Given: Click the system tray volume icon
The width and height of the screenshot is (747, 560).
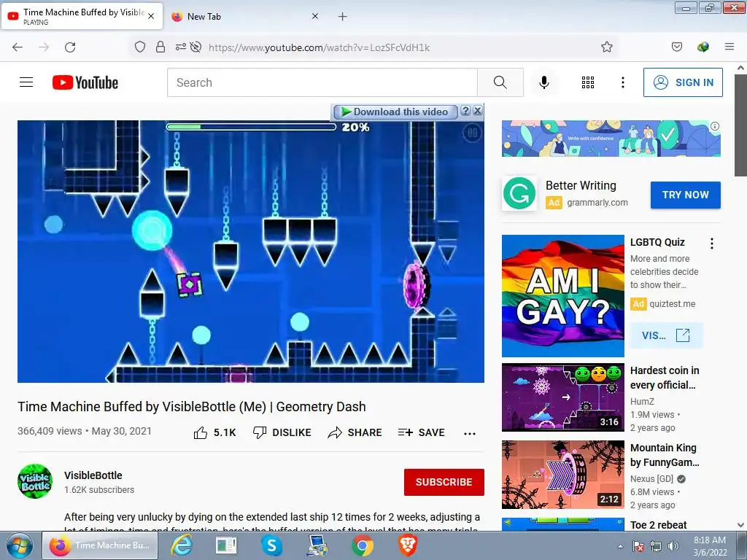Looking at the screenshot, I should point(673,546).
